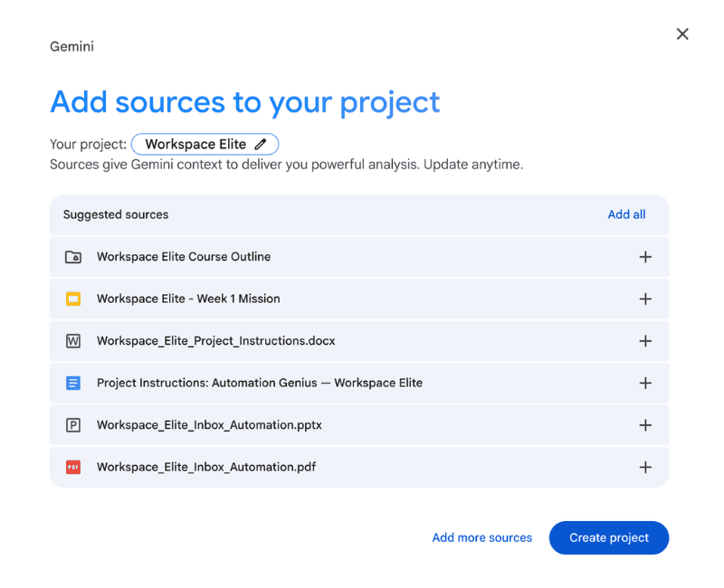
Task: Add Inbox_Automation.pdf with plus icon
Action: pyautogui.click(x=645, y=467)
